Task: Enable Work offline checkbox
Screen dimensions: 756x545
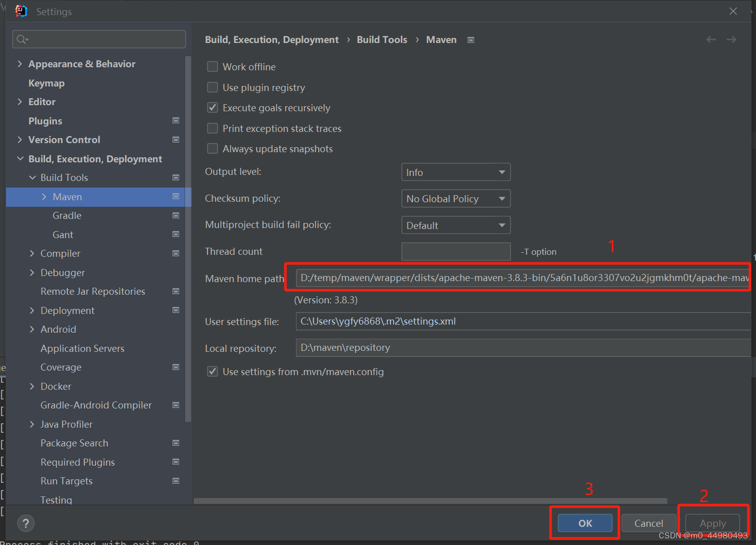Action: (213, 67)
